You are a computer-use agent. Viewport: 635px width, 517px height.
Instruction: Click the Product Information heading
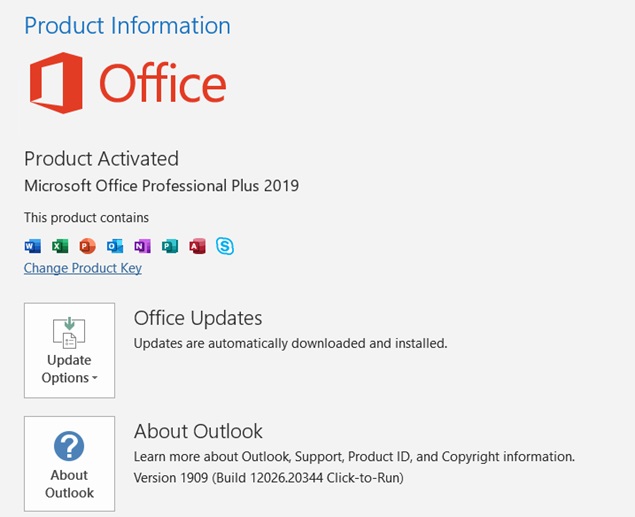pos(127,25)
